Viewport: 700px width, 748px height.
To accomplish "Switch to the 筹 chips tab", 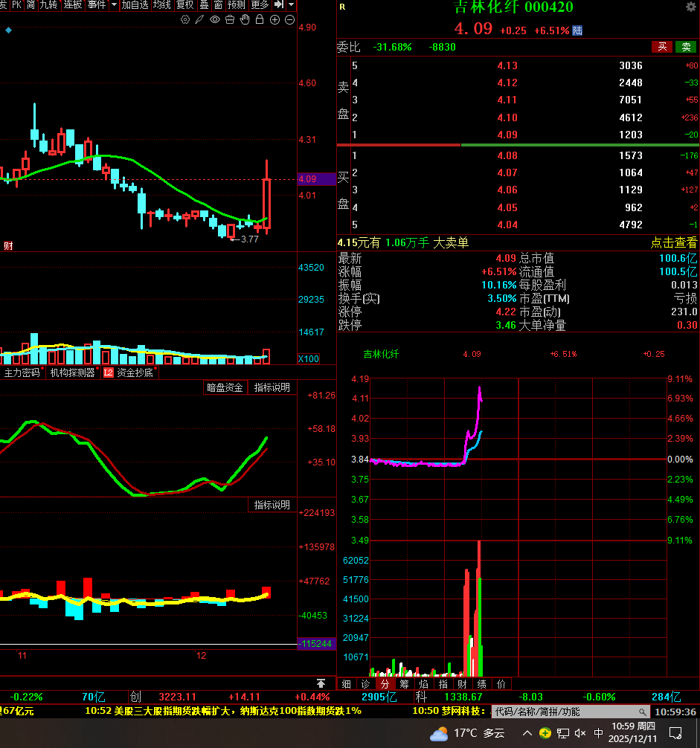I will [x=405, y=684].
